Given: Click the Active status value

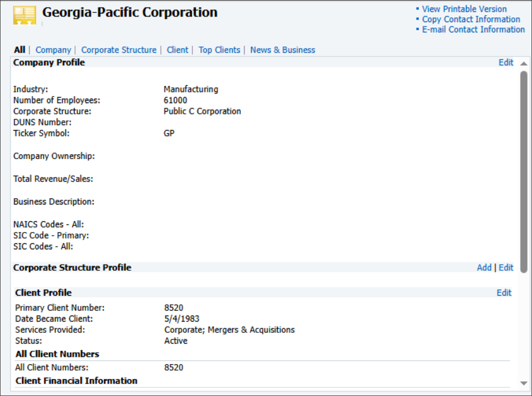Looking at the screenshot, I should click(176, 341).
